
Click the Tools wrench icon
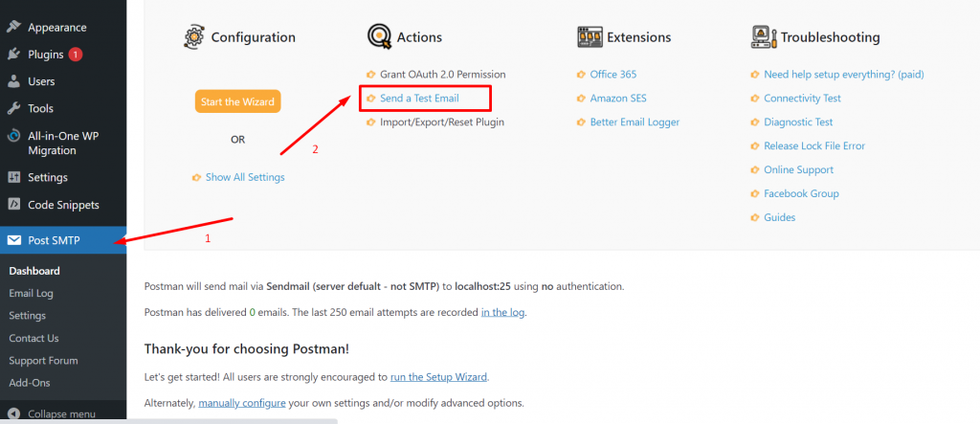pyautogui.click(x=14, y=108)
